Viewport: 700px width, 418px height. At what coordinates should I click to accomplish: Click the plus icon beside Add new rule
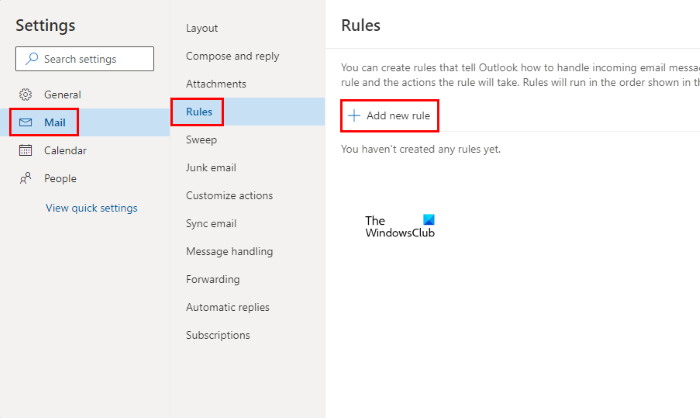click(x=353, y=116)
